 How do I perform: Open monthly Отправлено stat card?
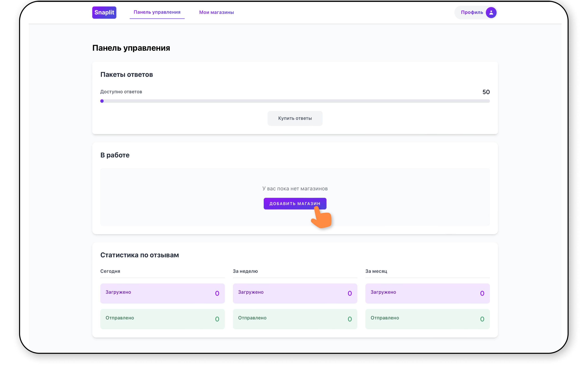click(x=427, y=319)
